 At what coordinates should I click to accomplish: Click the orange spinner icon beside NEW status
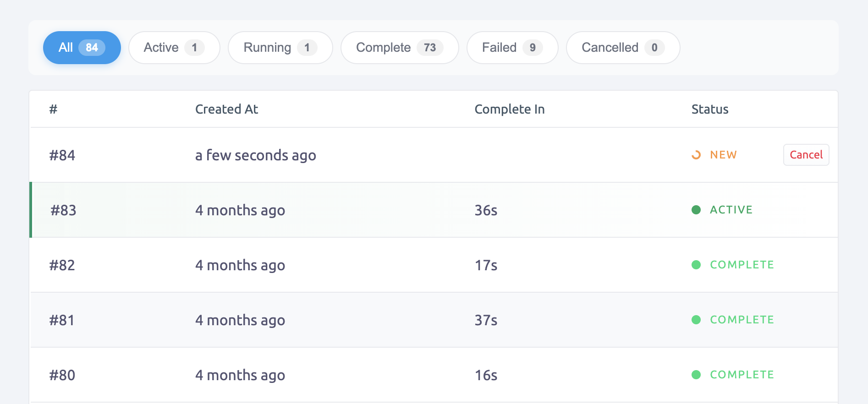click(696, 155)
